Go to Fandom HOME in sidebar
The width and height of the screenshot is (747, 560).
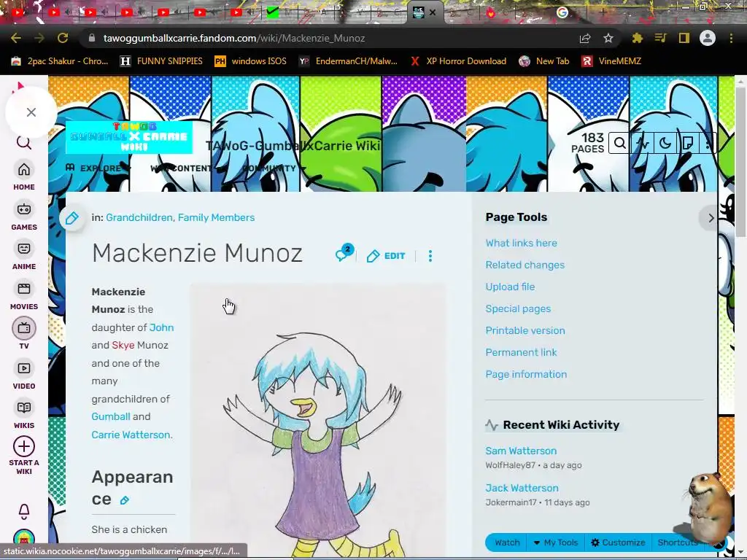tap(24, 176)
